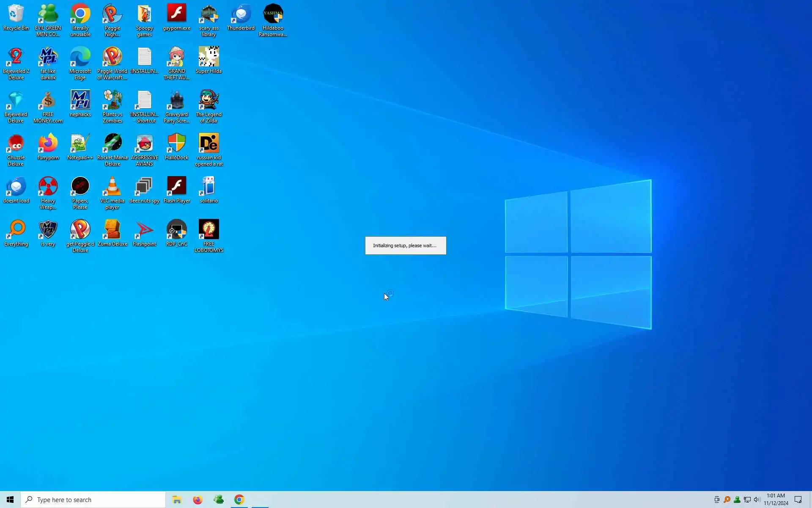Click the taskbar search box
The height and width of the screenshot is (508, 812).
coord(93,500)
